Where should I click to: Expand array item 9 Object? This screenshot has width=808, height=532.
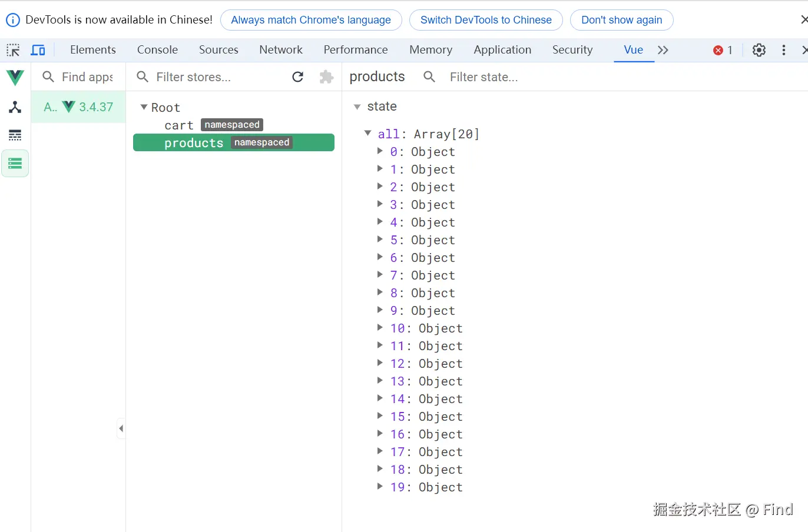pyautogui.click(x=380, y=310)
